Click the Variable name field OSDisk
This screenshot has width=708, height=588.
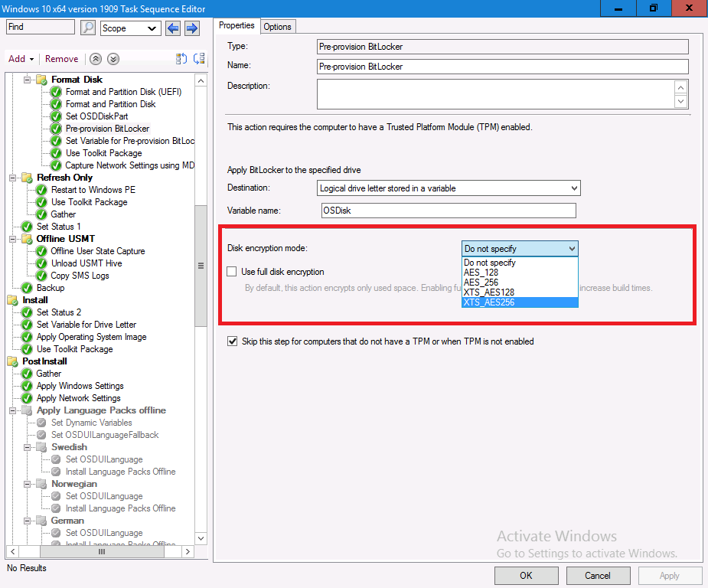(x=449, y=211)
